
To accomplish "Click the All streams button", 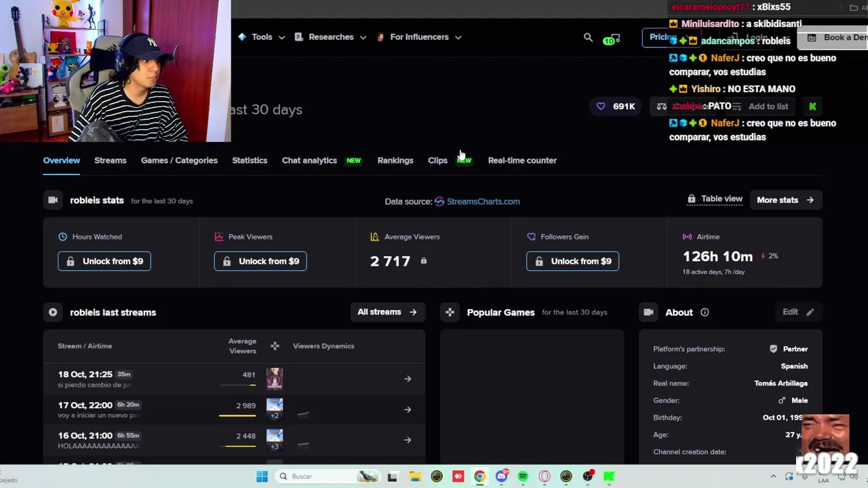I will 387,312.
